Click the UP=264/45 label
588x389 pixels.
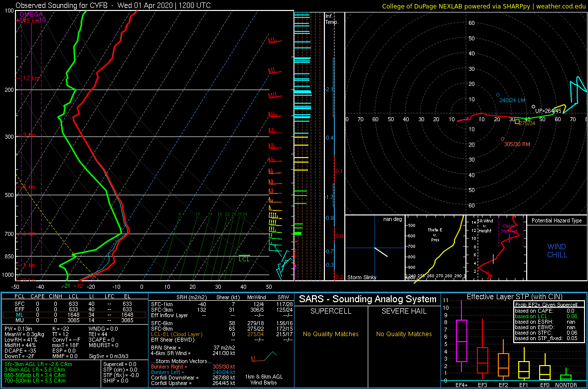548,111
